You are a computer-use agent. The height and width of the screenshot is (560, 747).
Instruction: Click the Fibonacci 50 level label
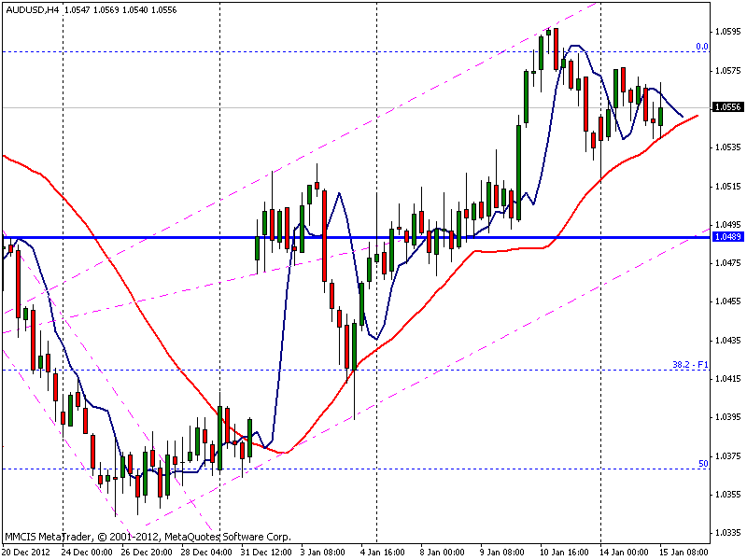(x=703, y=463)
